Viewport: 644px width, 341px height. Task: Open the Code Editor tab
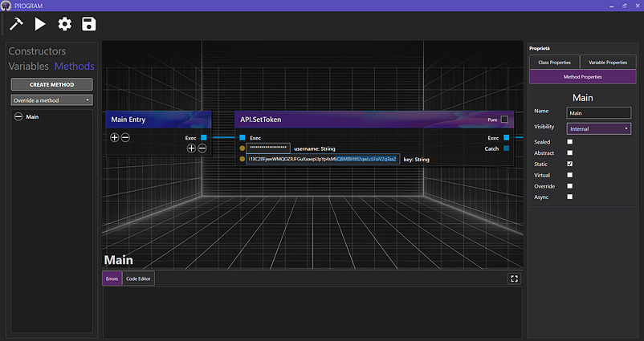coord(138,278)
